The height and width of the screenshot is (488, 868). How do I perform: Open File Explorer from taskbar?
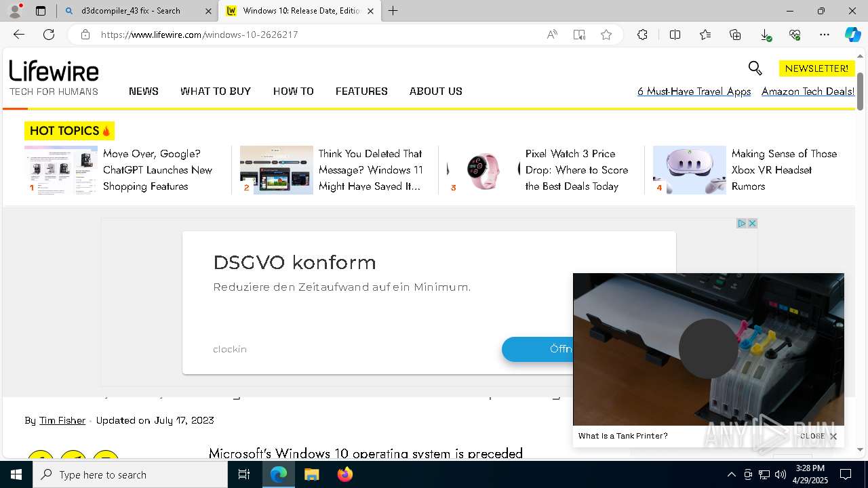(311, 474)
